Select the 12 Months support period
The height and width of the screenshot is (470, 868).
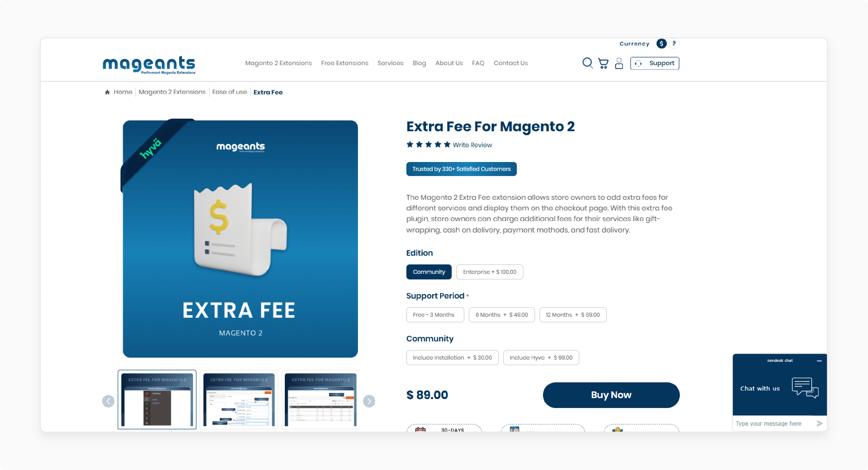[x=572, y=314]
